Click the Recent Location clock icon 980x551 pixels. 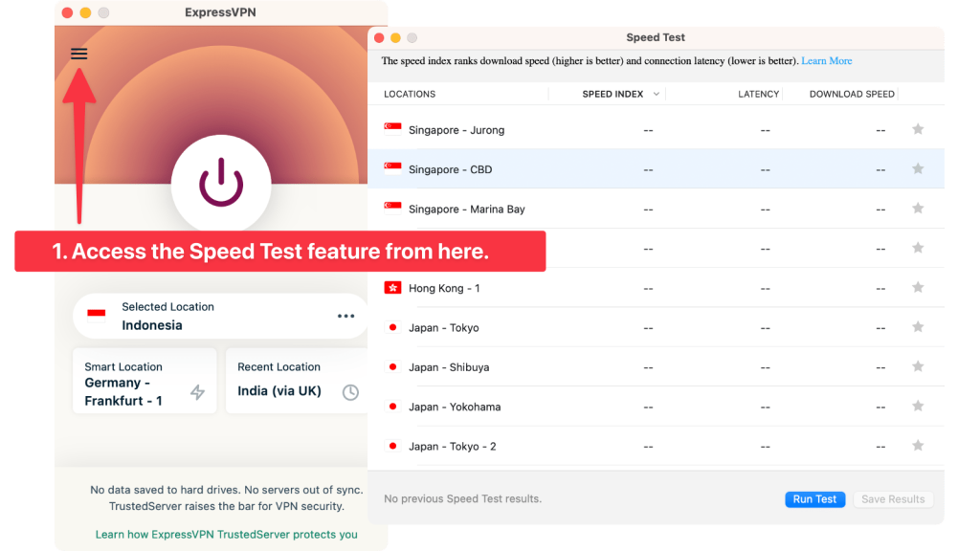(x=350, y=391)
